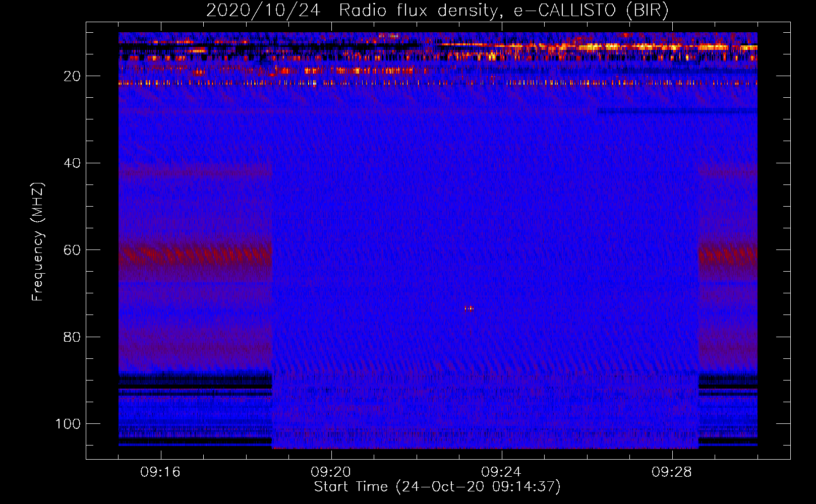Click the 20 frequency tick label

coord(72,76)
